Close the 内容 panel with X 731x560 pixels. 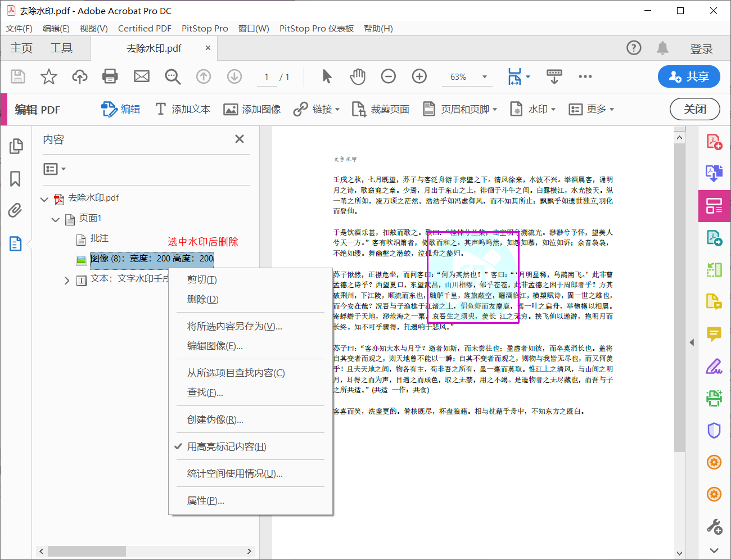click(x=240, y=139)
